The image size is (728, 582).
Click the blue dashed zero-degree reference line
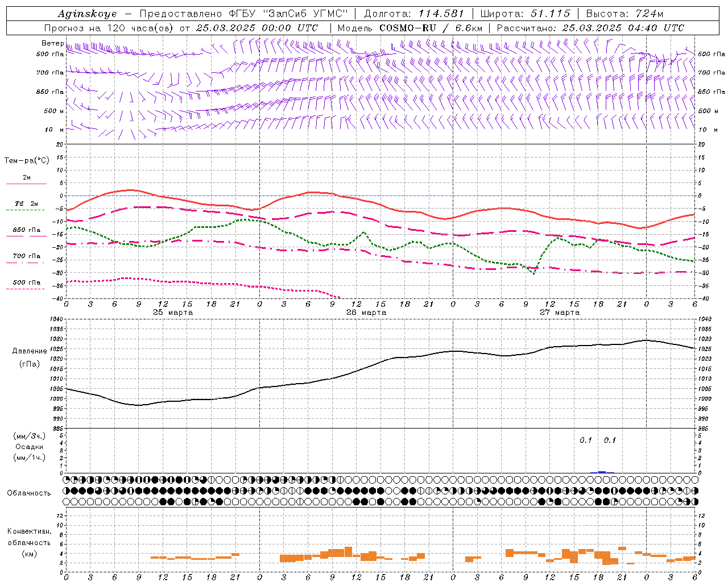click(x=380, y=196)
